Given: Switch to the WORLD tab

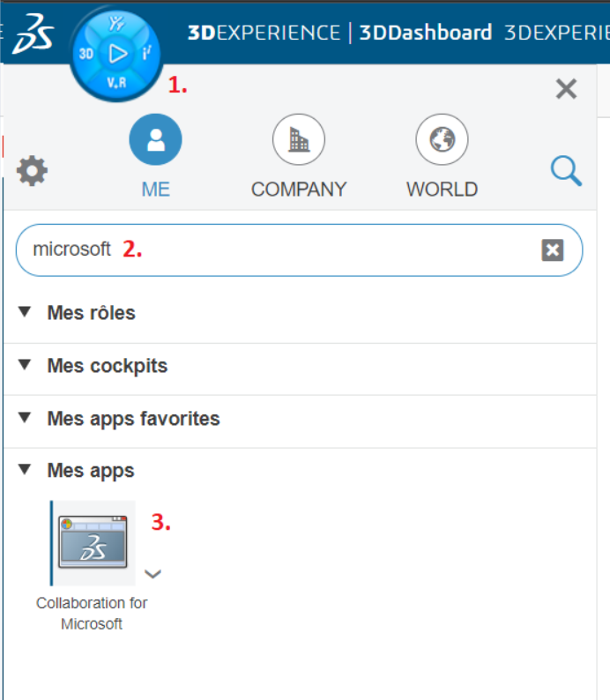Looking at the screenshot, I should [442, 141].
